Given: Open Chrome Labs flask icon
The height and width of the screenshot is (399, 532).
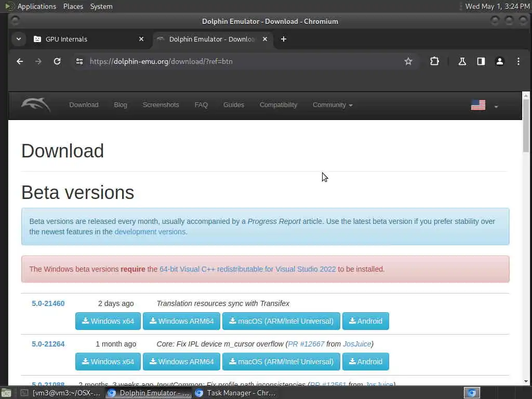Looking at the screenshot, I should [x=462, y=61].
